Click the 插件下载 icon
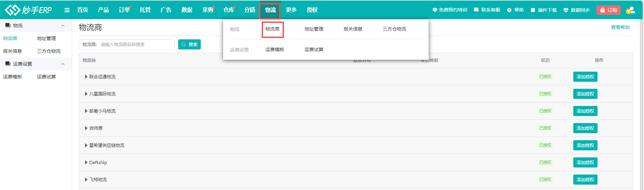 (533, 10)
